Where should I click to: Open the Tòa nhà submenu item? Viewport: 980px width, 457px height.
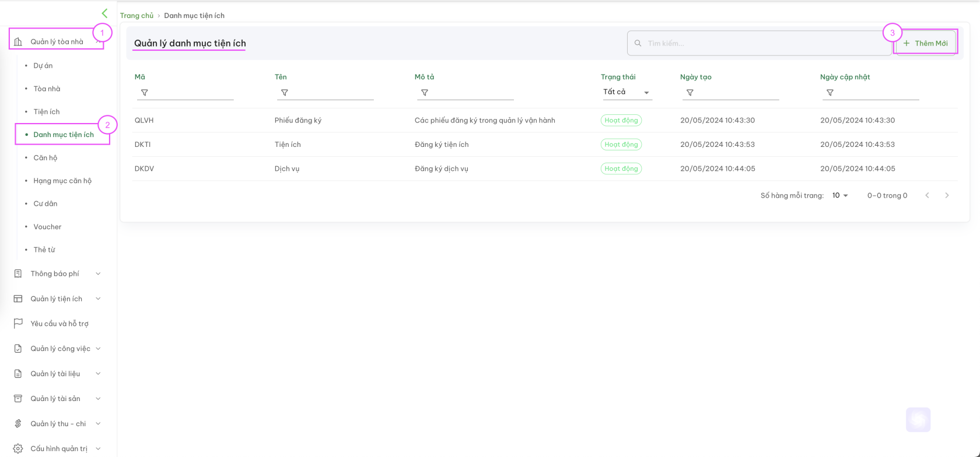pos(47,89)
